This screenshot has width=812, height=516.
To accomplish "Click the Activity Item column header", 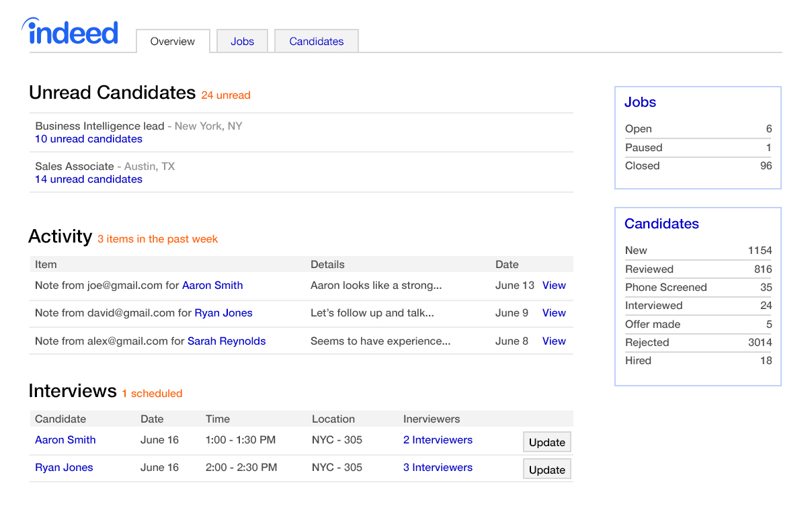I will tap(46, 265).
